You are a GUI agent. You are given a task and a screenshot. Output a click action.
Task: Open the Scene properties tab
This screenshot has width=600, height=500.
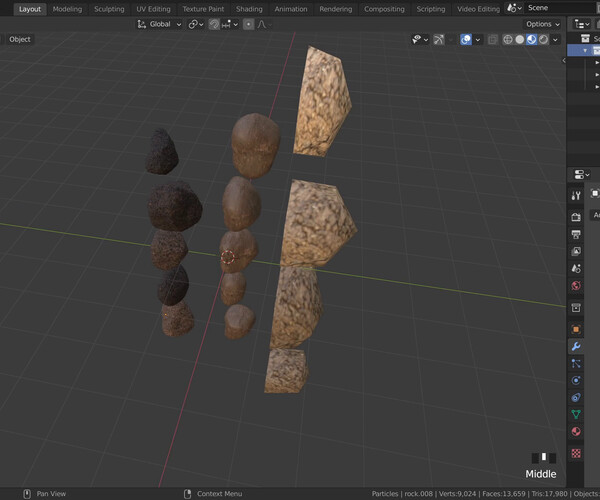coord(576,269)
